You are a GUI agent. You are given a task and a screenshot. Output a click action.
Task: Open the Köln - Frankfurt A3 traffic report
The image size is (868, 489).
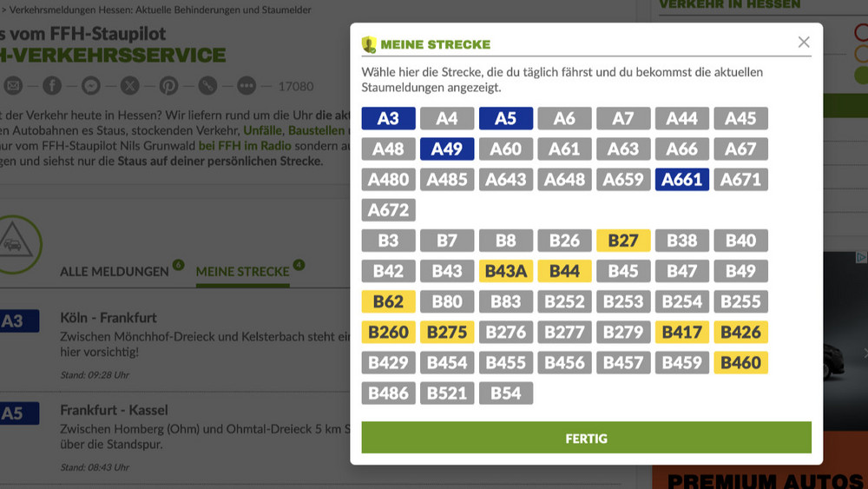pyautogui.click(x=108, y=318)
